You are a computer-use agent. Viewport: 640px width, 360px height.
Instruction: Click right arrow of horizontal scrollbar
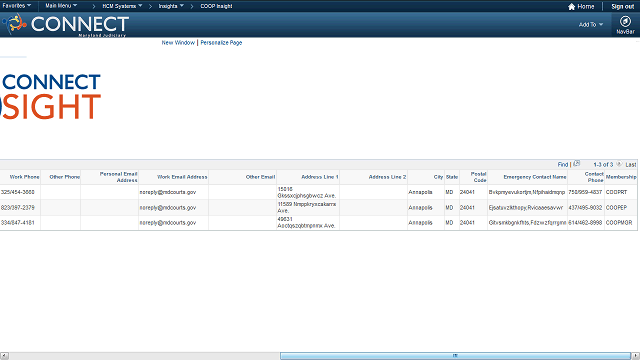pyautogui.click(x=636, y=356)
